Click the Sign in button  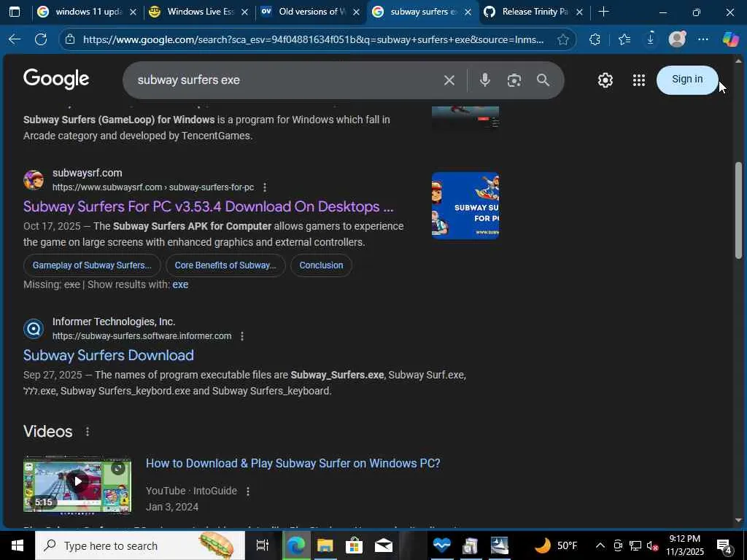pyautogui.click(x=687, y=79)
